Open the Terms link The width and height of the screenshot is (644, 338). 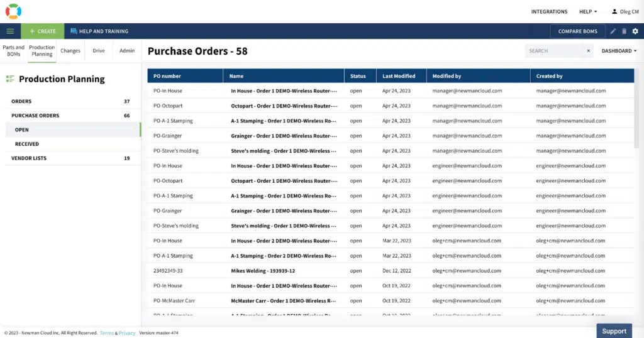[x=107, y=333]
